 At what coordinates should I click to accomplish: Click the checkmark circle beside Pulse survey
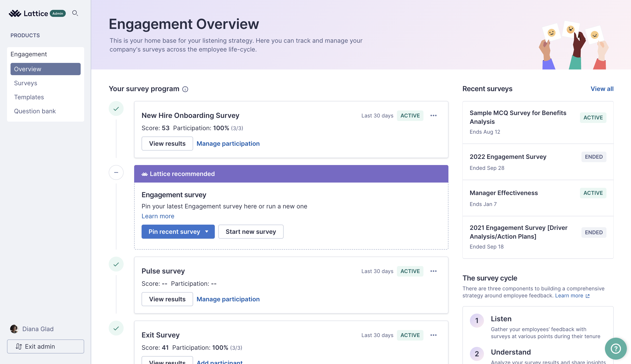[x=116, y=264]
